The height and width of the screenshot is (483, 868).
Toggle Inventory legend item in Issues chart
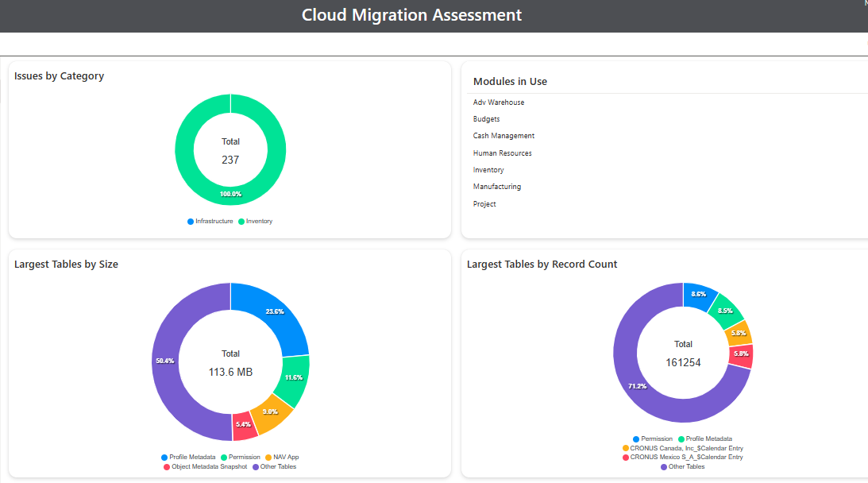click(x=255, y=221)
